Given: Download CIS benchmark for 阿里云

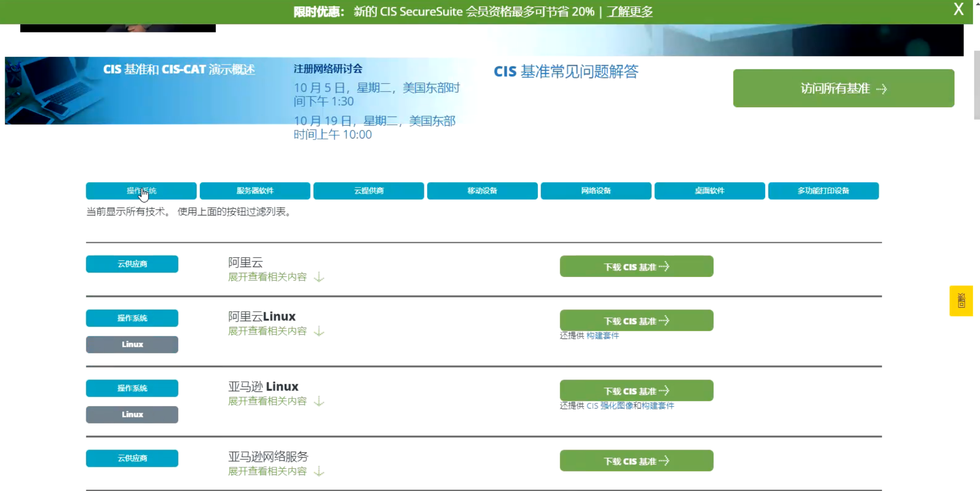Looking at the screenshot, I should (636, 267).
